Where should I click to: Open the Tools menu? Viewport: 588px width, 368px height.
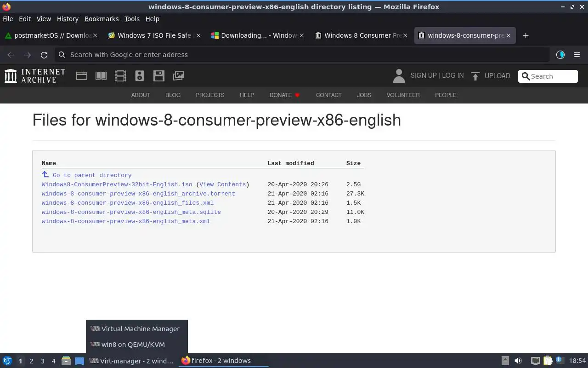(132, 19)
